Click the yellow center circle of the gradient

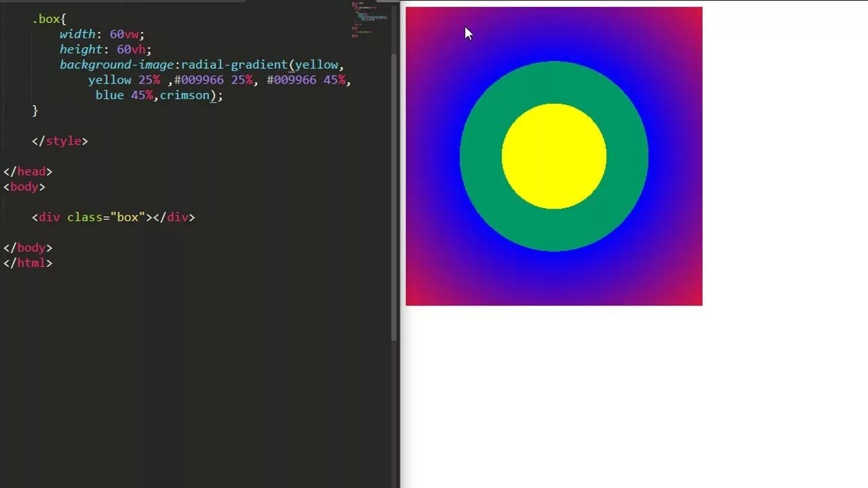click(x=554, y=156)
